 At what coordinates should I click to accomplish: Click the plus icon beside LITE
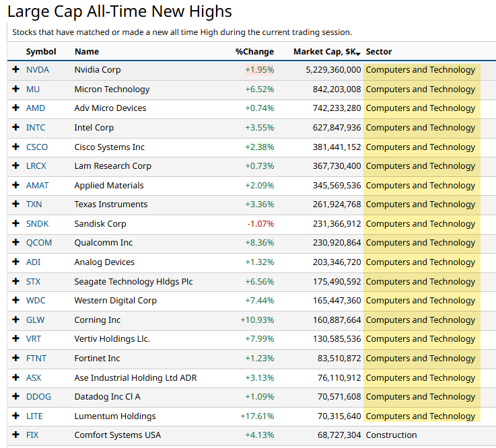(x=16, y=416)
